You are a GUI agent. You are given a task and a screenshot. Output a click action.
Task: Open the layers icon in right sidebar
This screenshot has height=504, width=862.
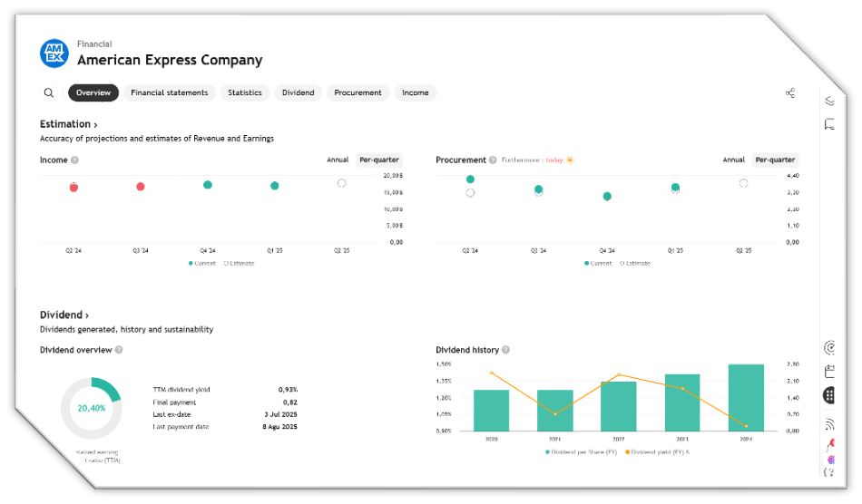coord(829,101)
